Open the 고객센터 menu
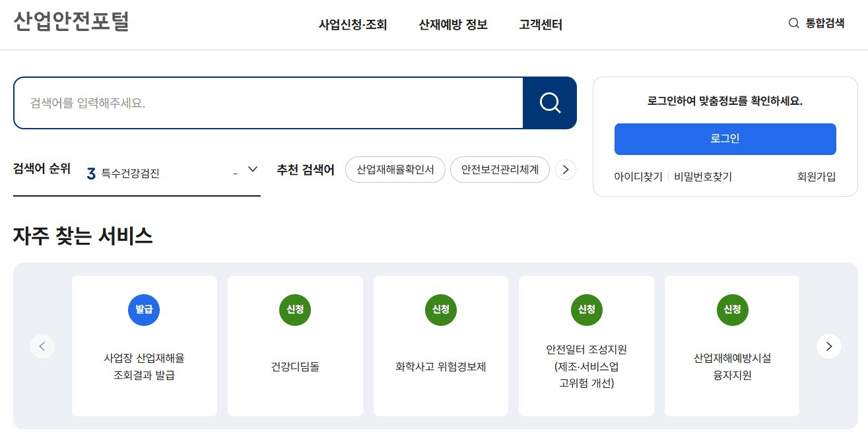This screenshot has height=442, width=868. pos(539,24)
